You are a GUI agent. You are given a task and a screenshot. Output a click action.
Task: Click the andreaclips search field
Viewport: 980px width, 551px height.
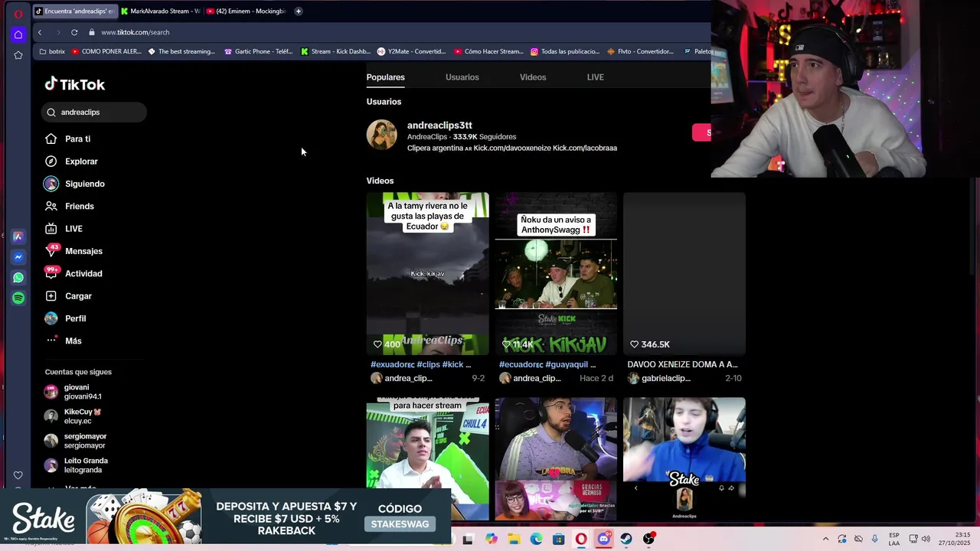[93, 112]
